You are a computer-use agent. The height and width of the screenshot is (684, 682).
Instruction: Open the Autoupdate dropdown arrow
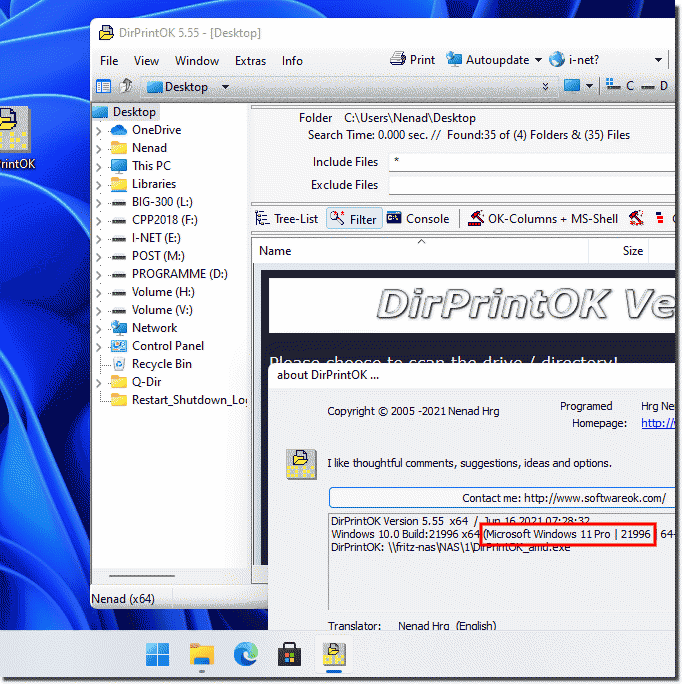538,60
